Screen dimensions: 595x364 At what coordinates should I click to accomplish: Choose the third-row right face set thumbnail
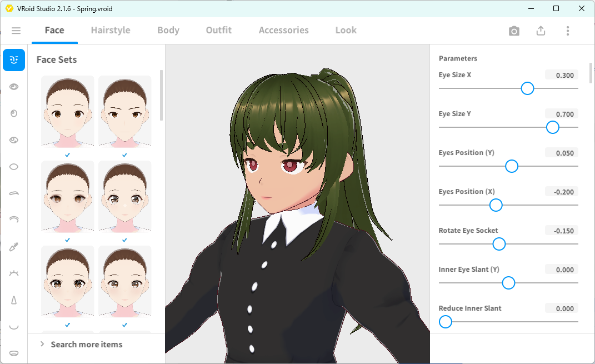125,281
